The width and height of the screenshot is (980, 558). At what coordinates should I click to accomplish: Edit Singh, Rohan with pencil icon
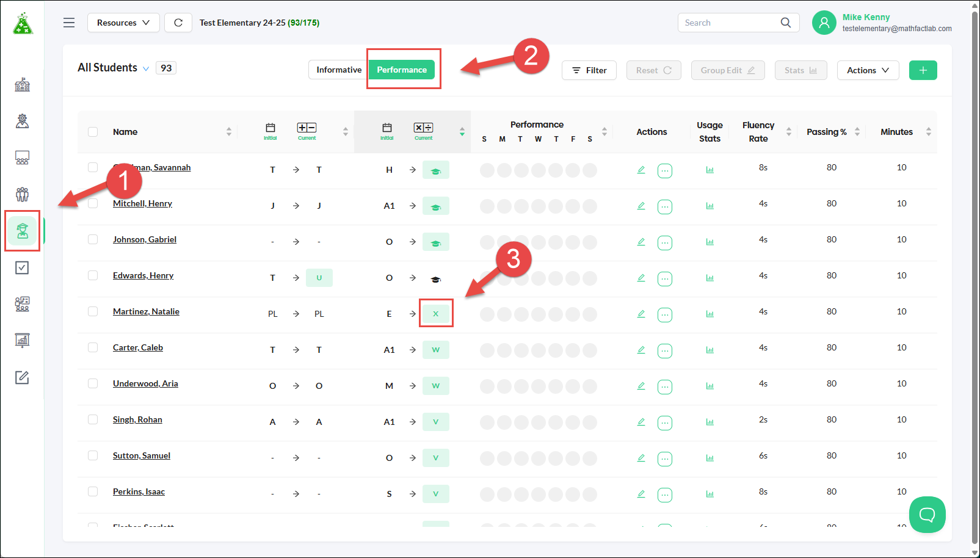[x=641, y=422]
